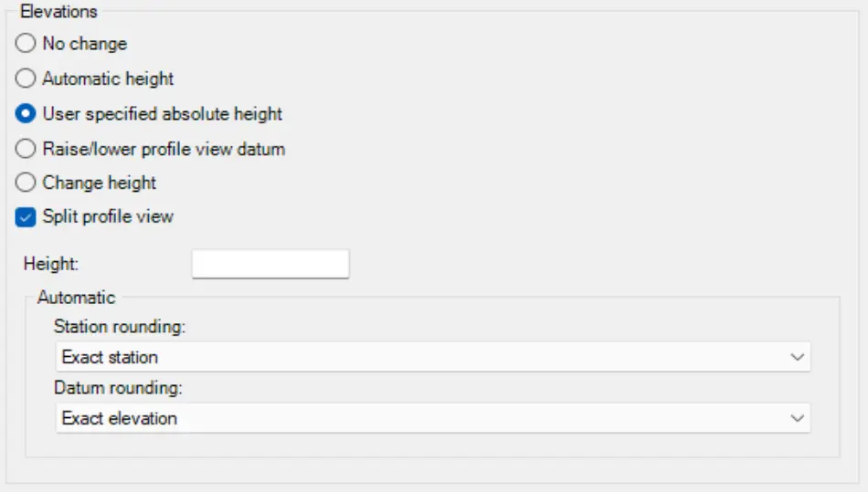Open the Station rounding dropdown
868x492 pixels.
click(432, 357)
